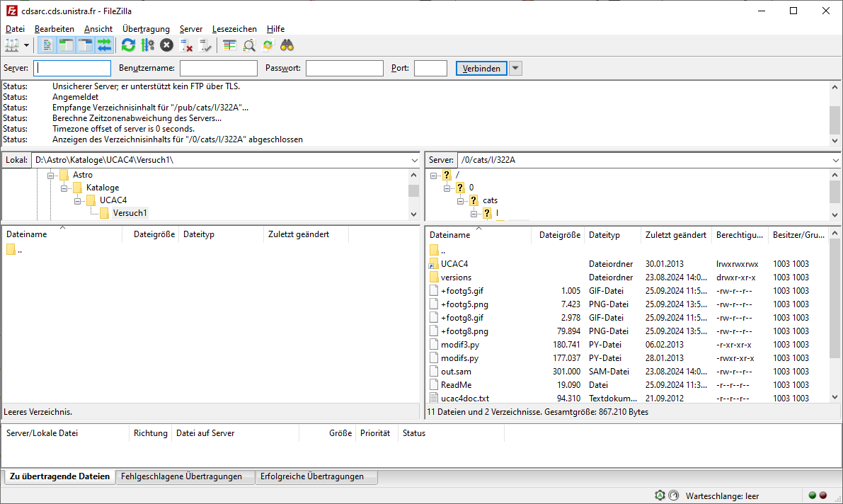Open the Site Manager dropdown arrow
Image resolution: width=843 pixels, height=504 pixels.
click(26, 46)
